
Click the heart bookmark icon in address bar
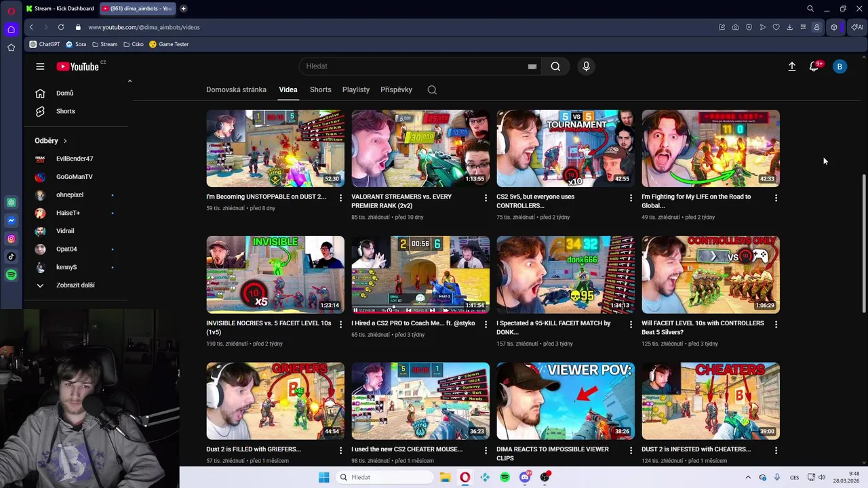click(776, 27)
